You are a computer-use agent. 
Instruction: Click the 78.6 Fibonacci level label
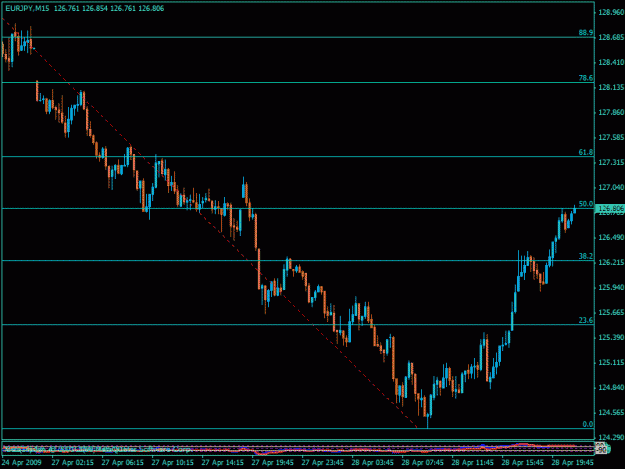pyautogui.click(x=586, y=78)
